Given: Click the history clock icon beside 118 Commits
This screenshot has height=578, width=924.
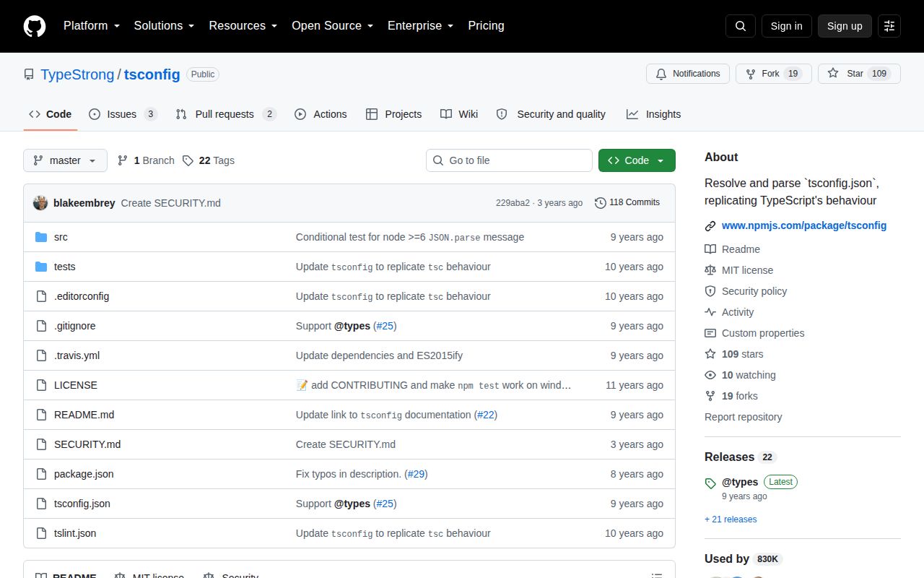Looking at the screenshot, I should tap(601, 203).
